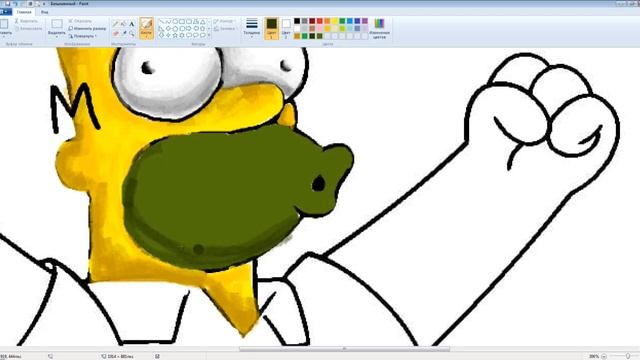Select the Magnifier tool

click(x=131, y=33)
